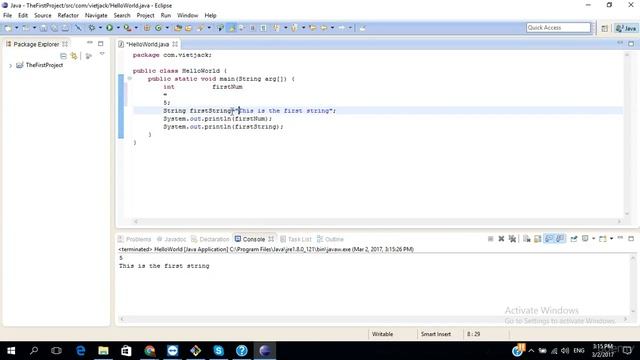Click the Back navigation arrow icon
The width and height of the screenshot is (640, 360).
coord(324,28)
